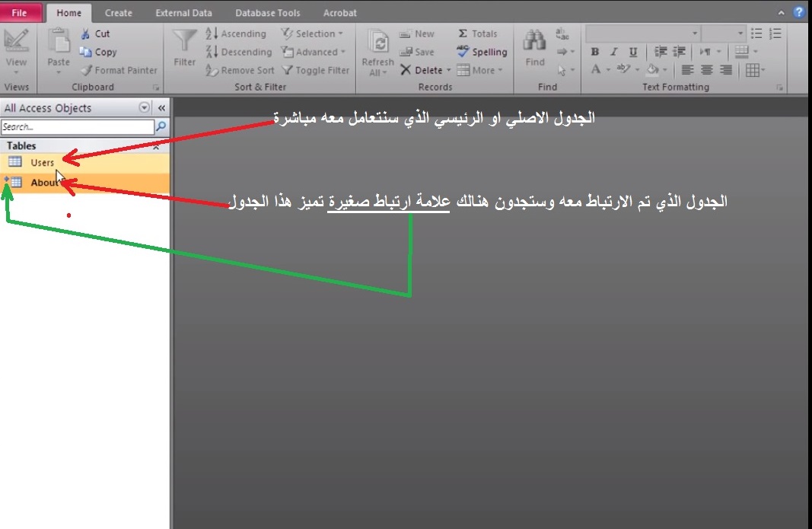Click the Ascending sort button

click(236, 33)
